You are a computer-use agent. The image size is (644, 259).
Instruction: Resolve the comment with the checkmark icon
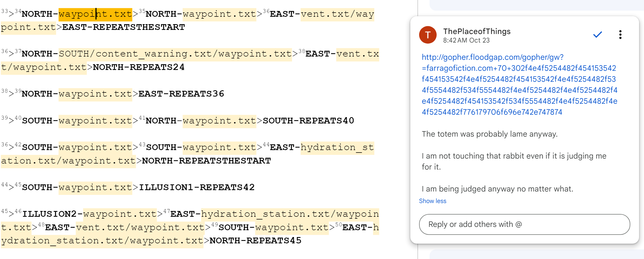click(597, 35)
